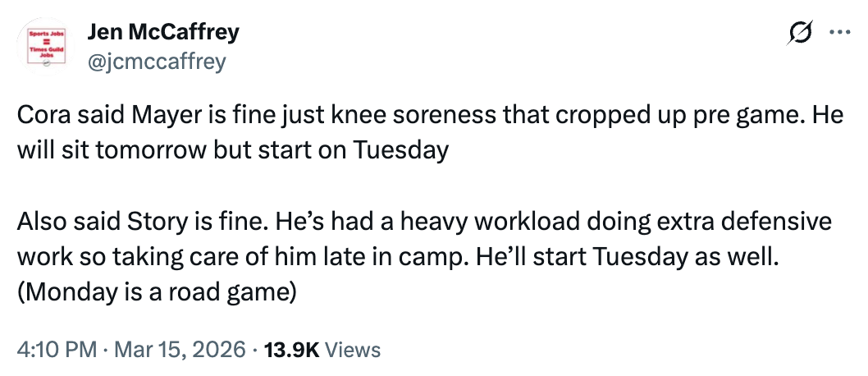
Task: Open the Jen McCaffrey display name link
Action: coord(163,33)
